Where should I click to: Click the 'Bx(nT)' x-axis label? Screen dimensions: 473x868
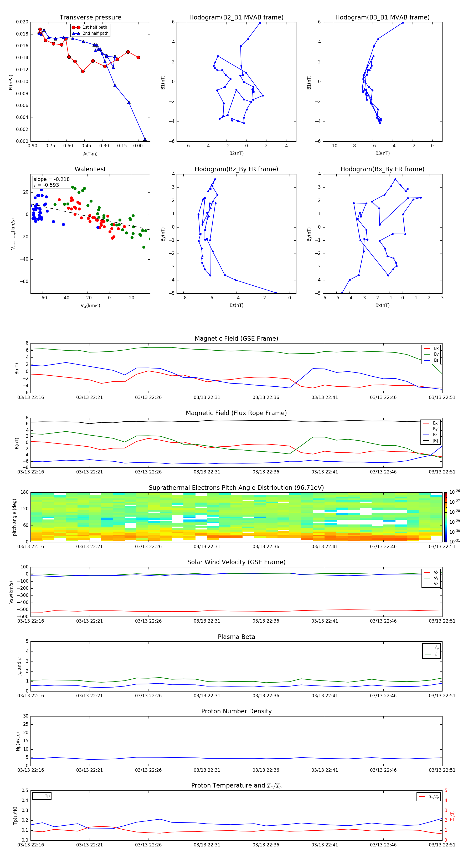point(382,305)
